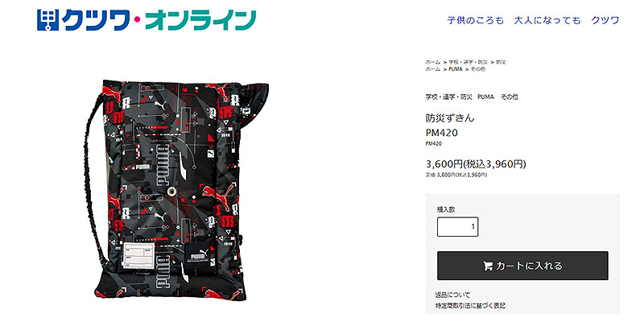This screenshot has width=644, height=322.
Task: Open the PUMA breadcrumb link
Action: point(455,69)
